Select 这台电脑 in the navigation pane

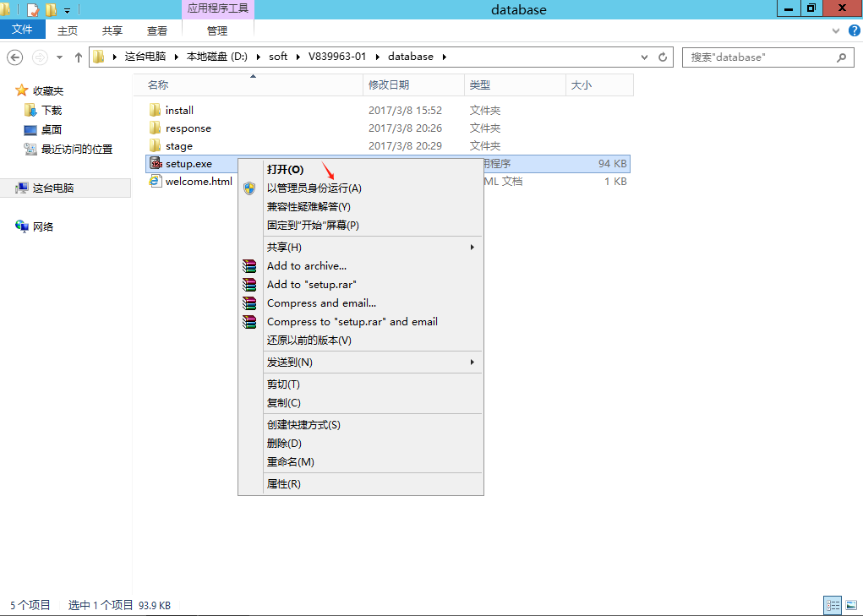53,188
